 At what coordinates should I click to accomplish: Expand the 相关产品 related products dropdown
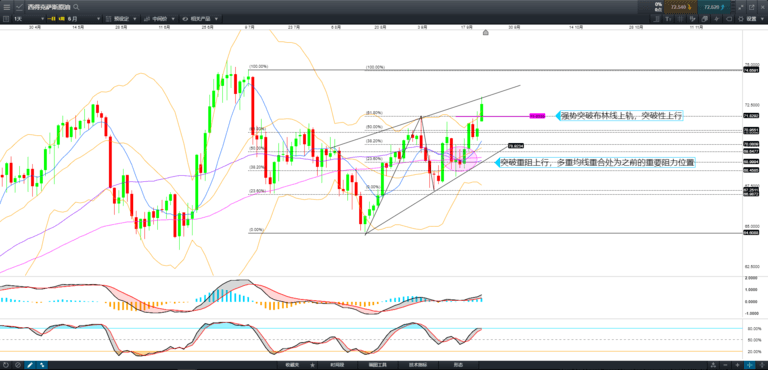[200, 19]
